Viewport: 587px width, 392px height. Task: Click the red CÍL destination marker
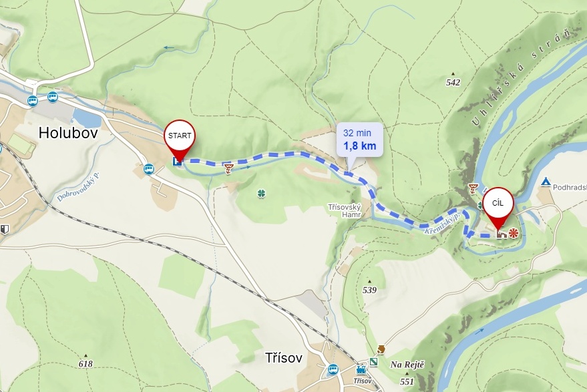point(498,208)
